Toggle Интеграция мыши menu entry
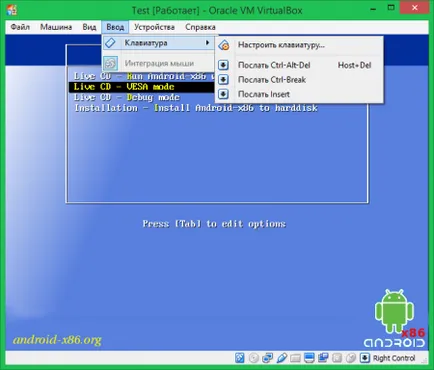This screenshot has height=370, width=434. pos(159,63)
